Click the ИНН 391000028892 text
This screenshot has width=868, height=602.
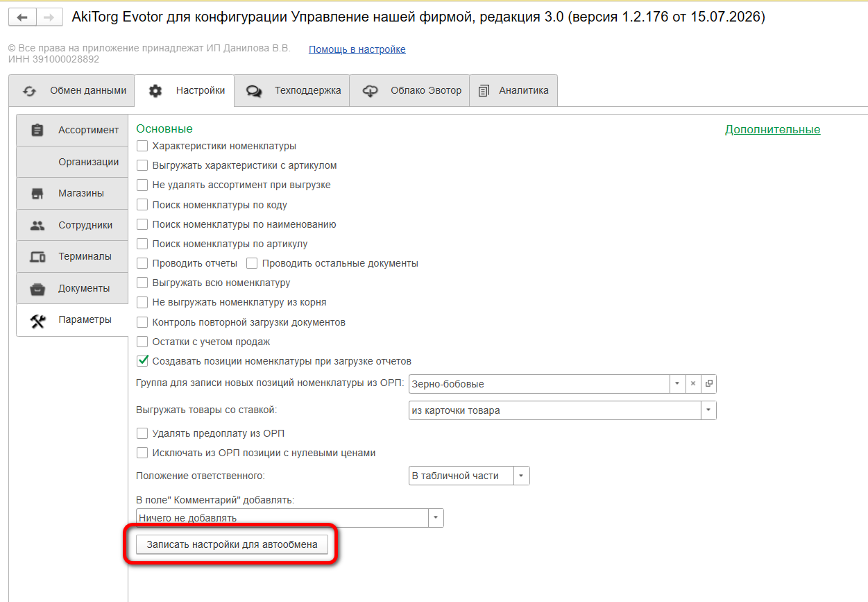click(53, 60)
